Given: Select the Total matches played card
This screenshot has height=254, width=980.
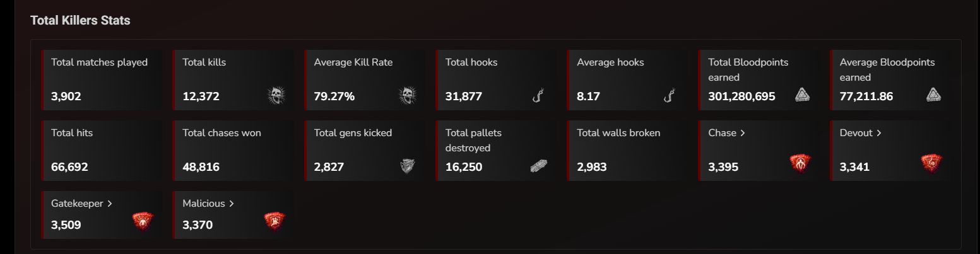Looking at the screenshot, I should pyautogui.click(x=102, y=81).
